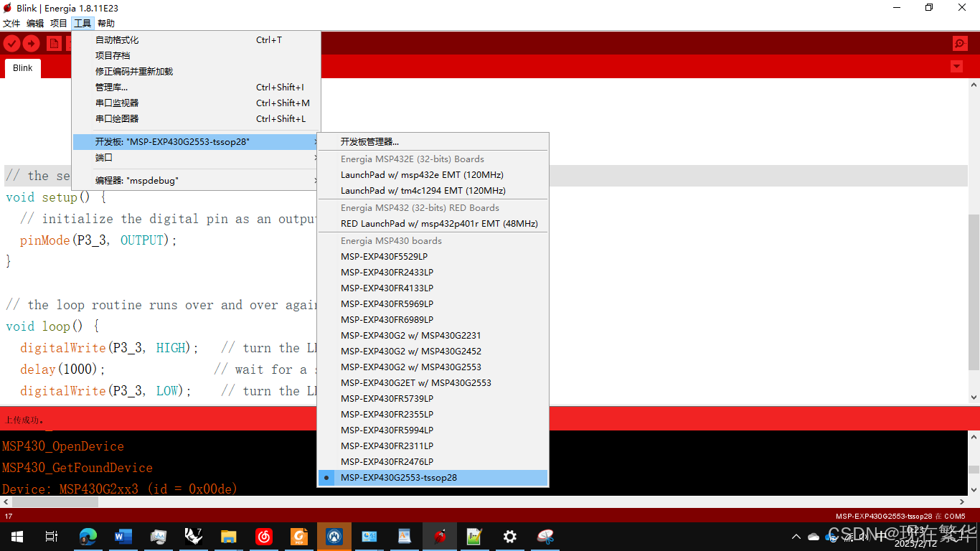Open 管理库... from tools menu
The image size is (980, 551).
click(196, 88)
